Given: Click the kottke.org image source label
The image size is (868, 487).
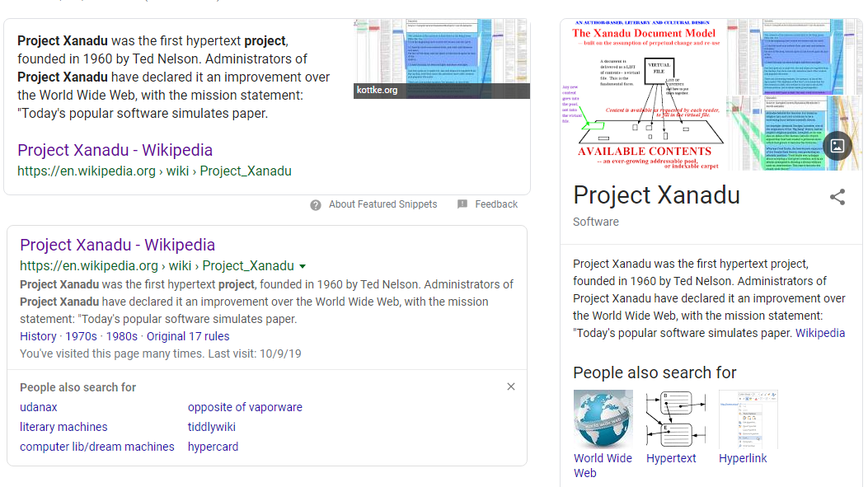Looking at the screenshot, I should click(377, 90).
